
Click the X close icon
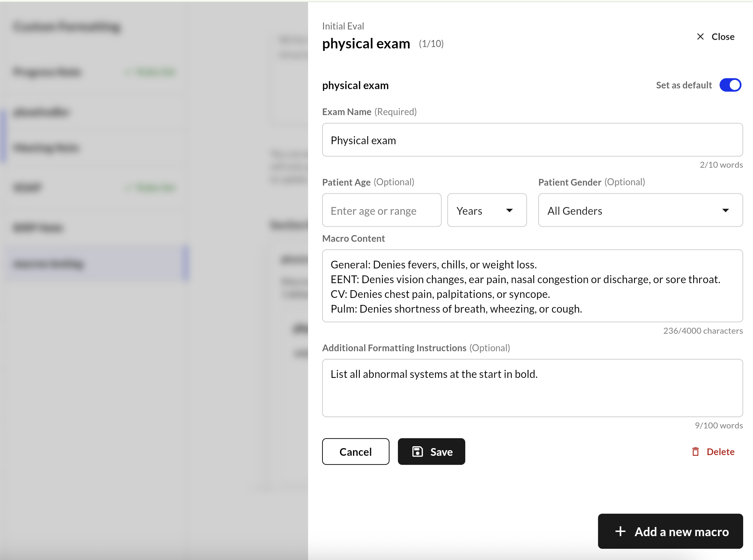[x=700, y=36]
